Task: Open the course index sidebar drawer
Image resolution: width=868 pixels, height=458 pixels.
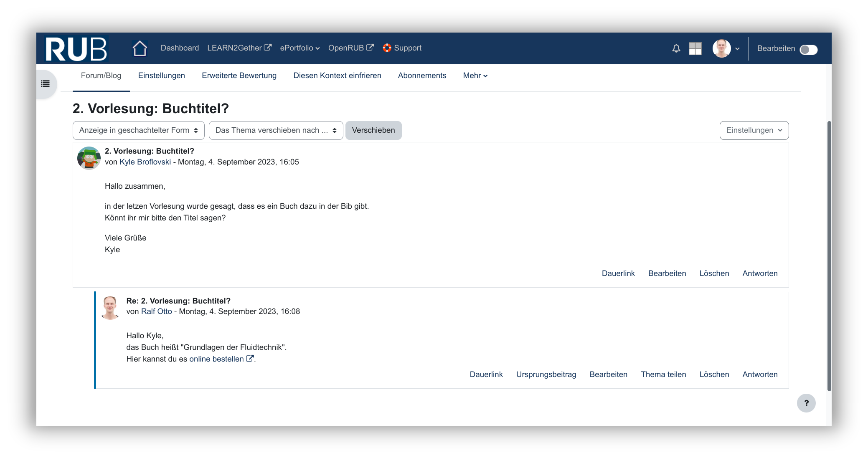Action: (x=46, y=84)
